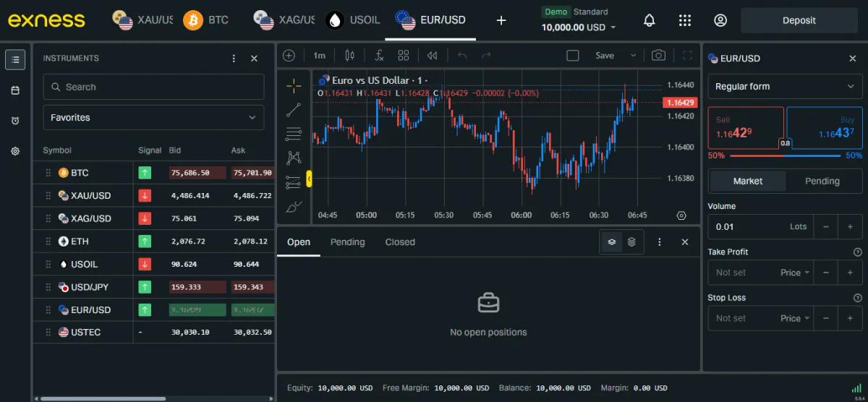Enter fullscreen chart mode

(688, 56)
